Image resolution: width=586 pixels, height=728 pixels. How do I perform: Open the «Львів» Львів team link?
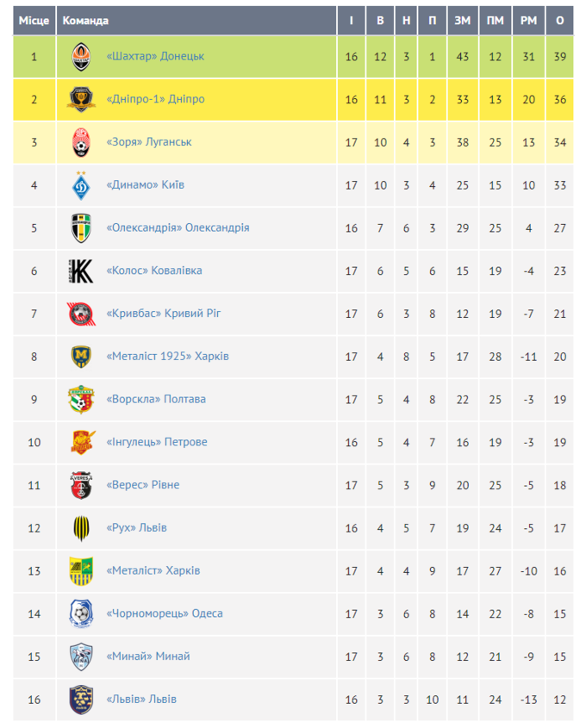tap(141, 700)
